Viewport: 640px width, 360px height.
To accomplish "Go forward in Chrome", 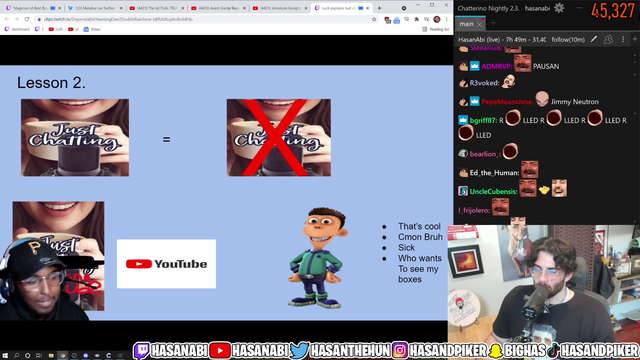I will [x=17, y=19].
